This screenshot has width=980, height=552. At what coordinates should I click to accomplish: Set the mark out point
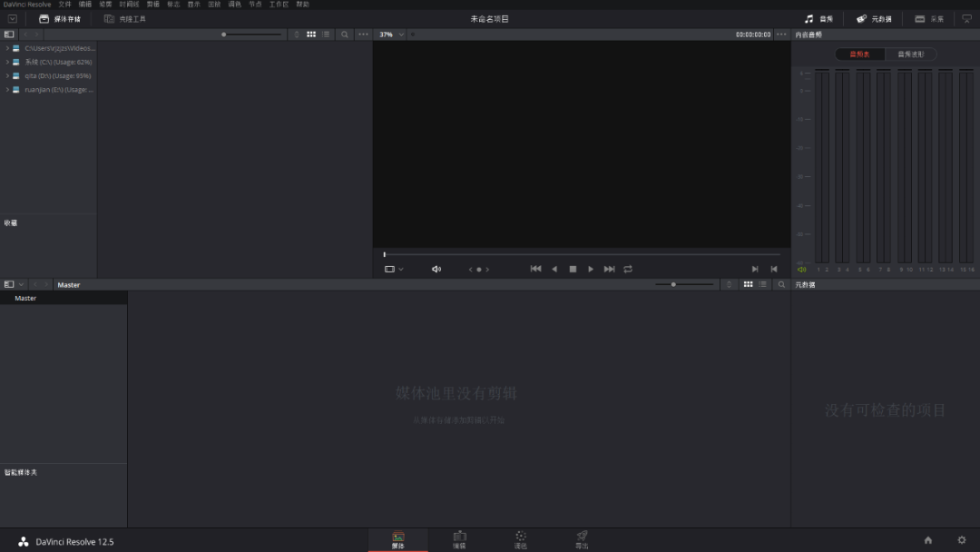[x=774, y=269]
